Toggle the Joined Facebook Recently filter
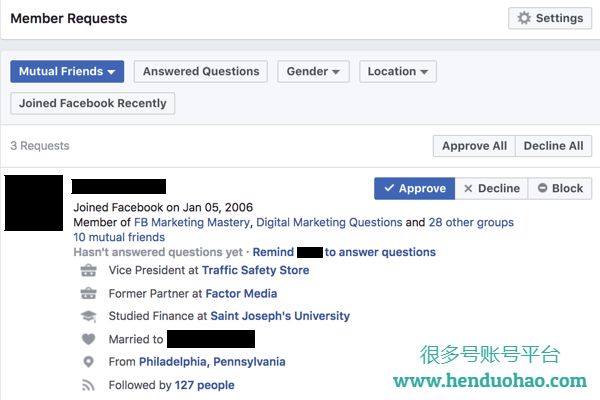This screenshot has width=600, height=400. click(93, 103)
